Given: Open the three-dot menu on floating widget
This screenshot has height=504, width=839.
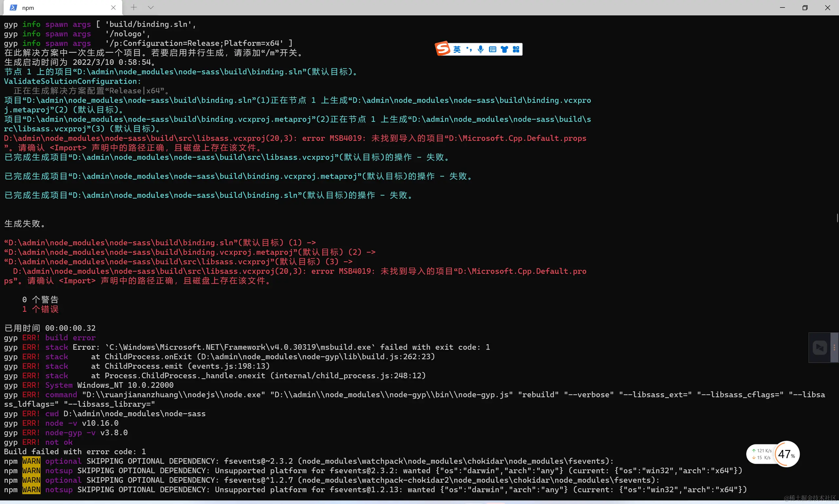Looking at the screenshot, I should click(x=834, y=347).
